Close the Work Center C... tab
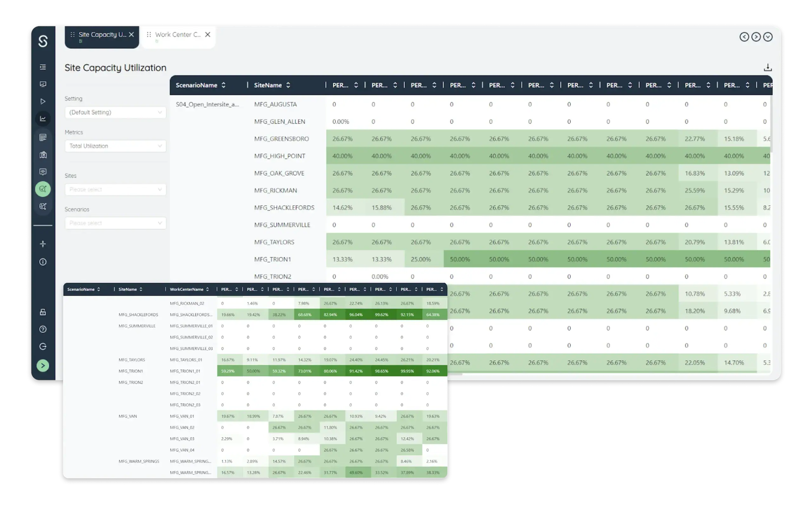 tap(208, 35)
